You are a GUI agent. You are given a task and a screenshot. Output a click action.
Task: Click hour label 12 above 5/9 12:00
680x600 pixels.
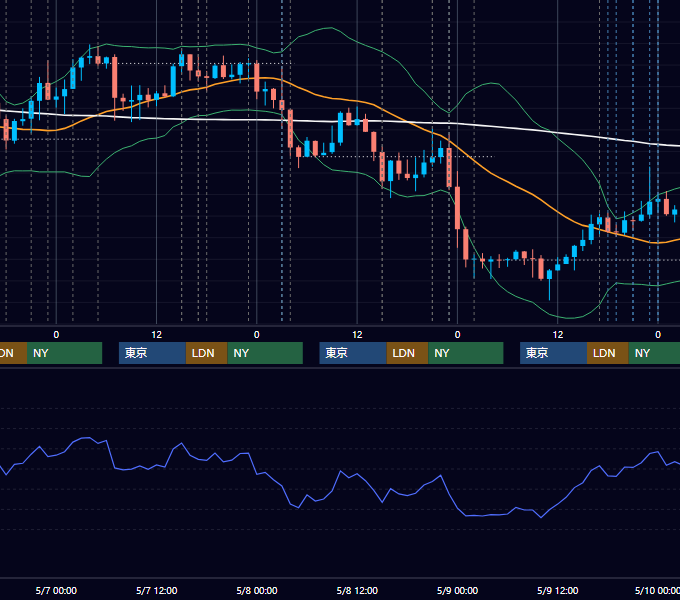pos(558,335)
